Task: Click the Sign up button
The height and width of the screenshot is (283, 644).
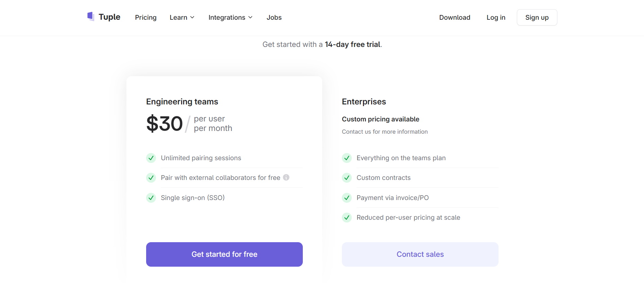Action: tap(537, 17)
